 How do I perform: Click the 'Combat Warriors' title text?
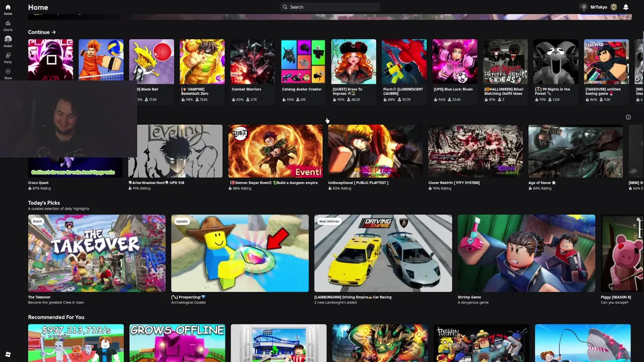click(247, 89)
